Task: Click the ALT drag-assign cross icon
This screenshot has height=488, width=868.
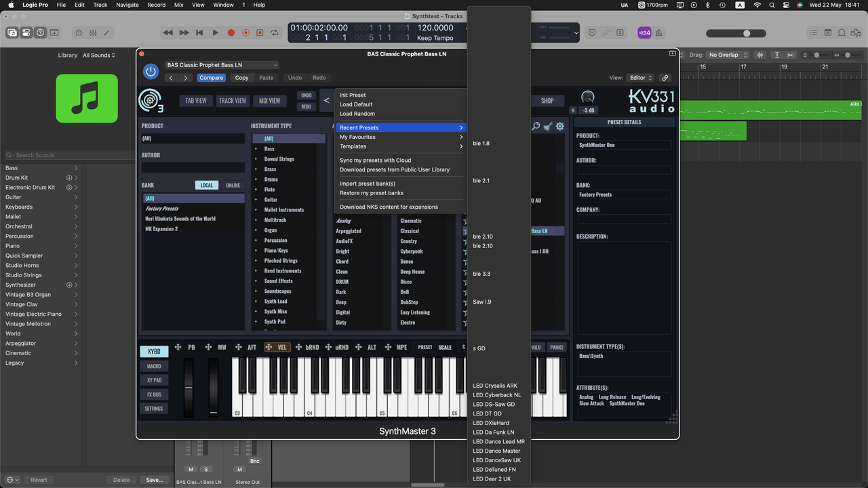Action: click(358, 347)
